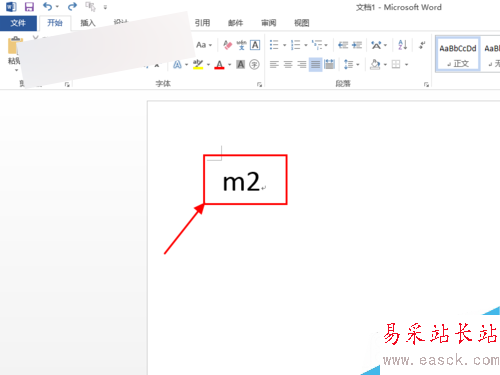Click the Word application icon in the title bar
Screen dimensions: 500x375
point(11,7)
